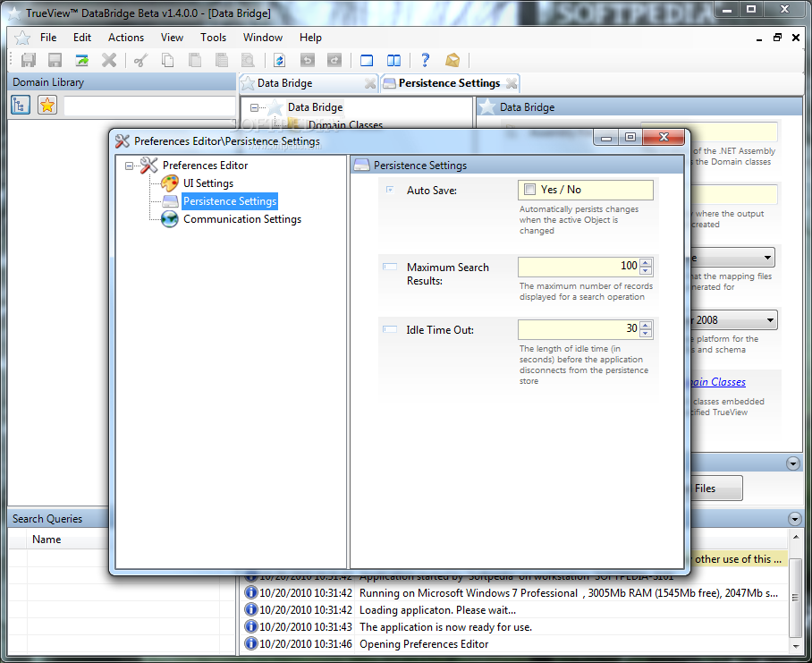Click Preferences Editor tools icon in tree

click(x=148, y=166)
